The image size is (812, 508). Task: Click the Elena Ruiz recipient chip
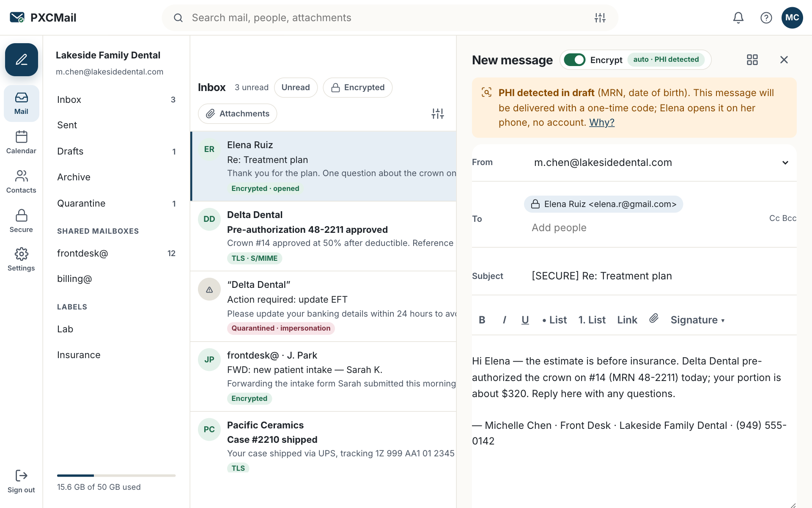coord(604,204)
